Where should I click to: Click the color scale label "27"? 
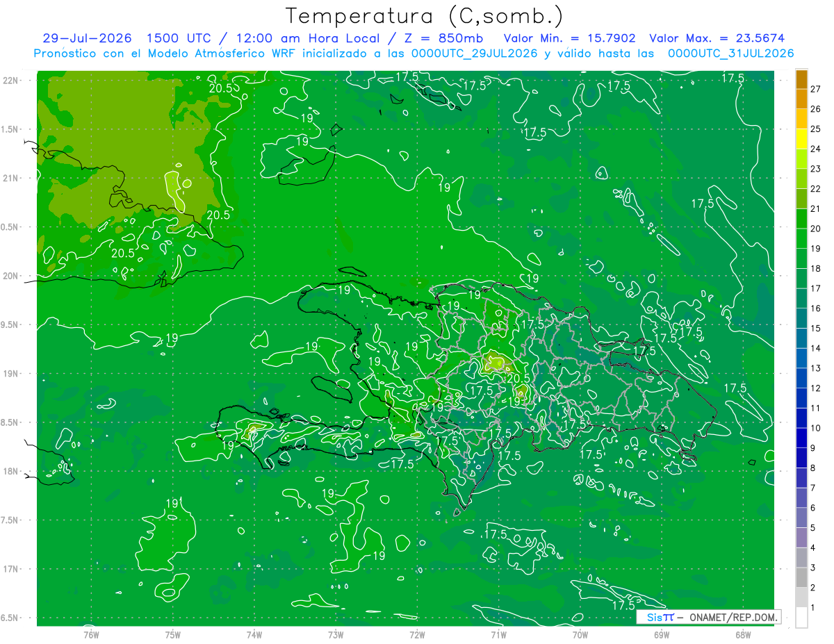(815, 89)
